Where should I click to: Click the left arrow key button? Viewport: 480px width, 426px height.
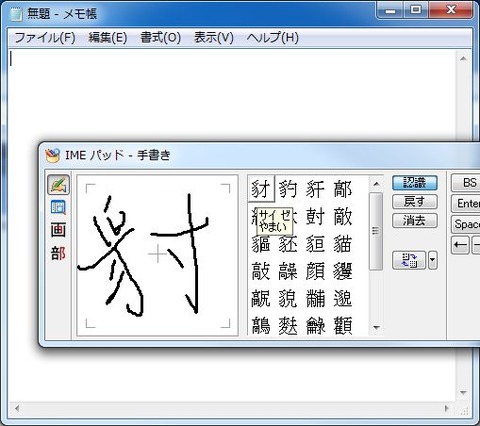point(460,245)
